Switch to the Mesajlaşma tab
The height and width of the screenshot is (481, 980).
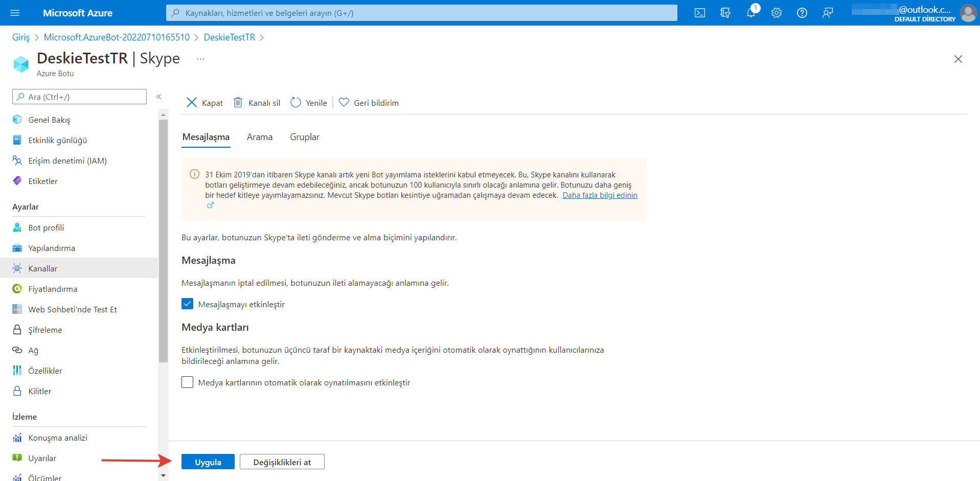coord(206,137)
